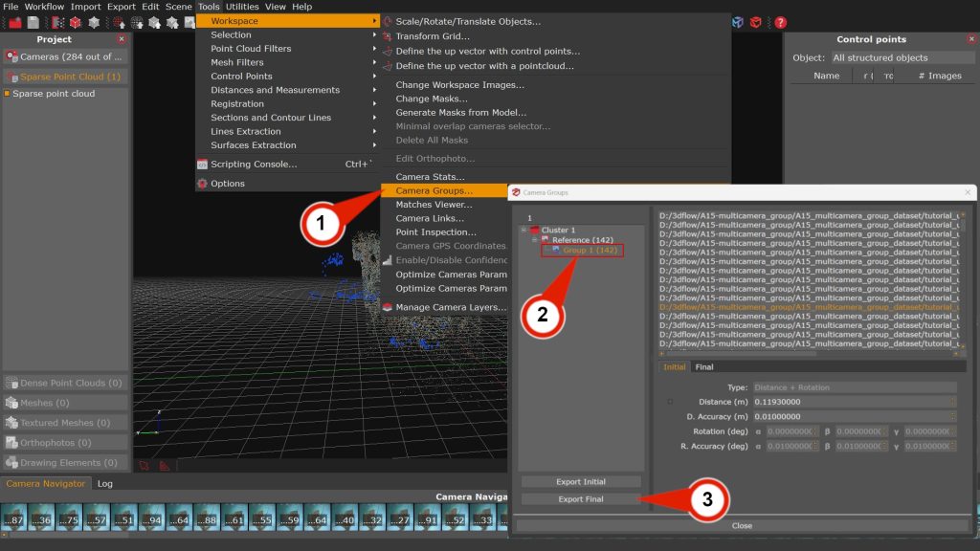Click the Distance (m) value field
Image resolution: width=980 pixels, height=551 pixels.
[x=854, y=402]
